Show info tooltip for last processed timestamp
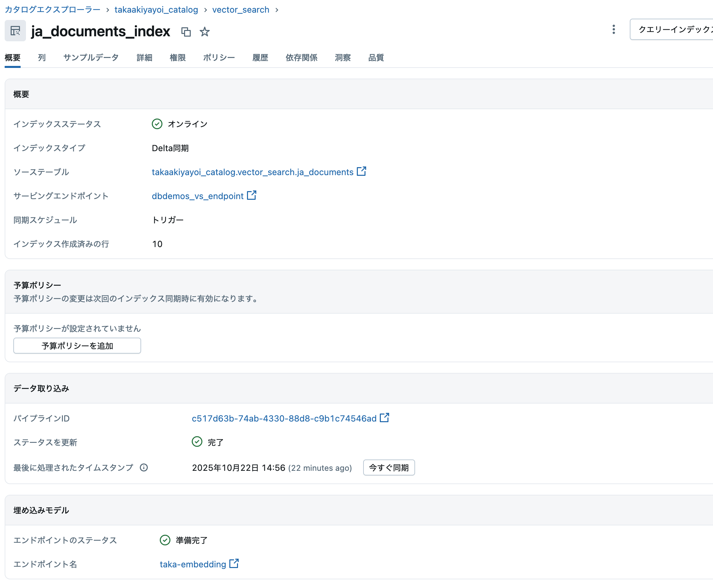This screenshot has height=588, width=713. tap(144, 468)
